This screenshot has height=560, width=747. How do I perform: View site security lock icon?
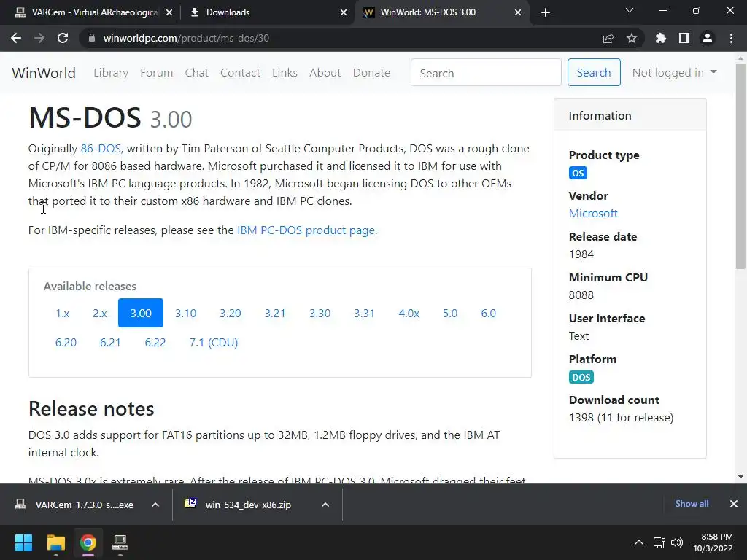(x=92, y=38)
